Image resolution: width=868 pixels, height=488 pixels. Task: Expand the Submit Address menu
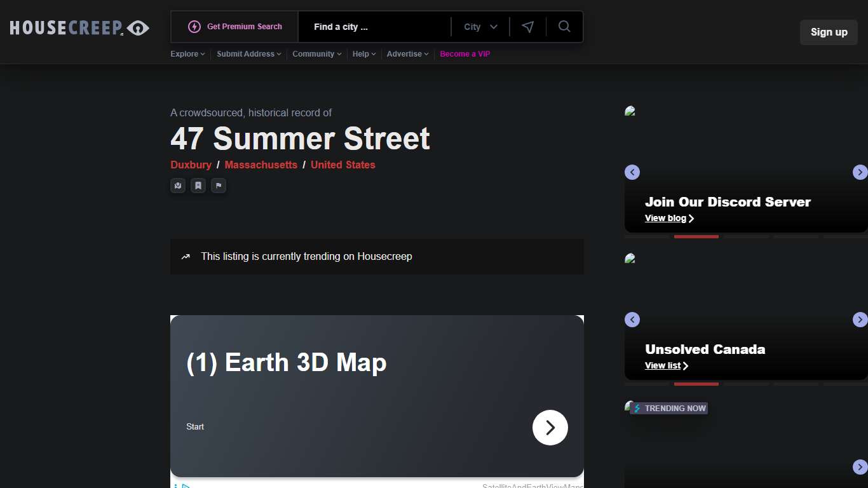[x=249, y=54]
